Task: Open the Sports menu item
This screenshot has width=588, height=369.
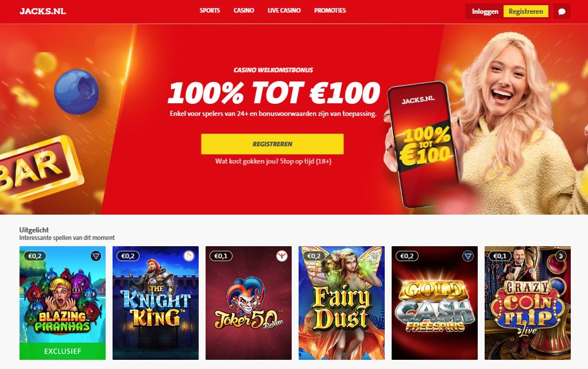Action: click(210, 10)
